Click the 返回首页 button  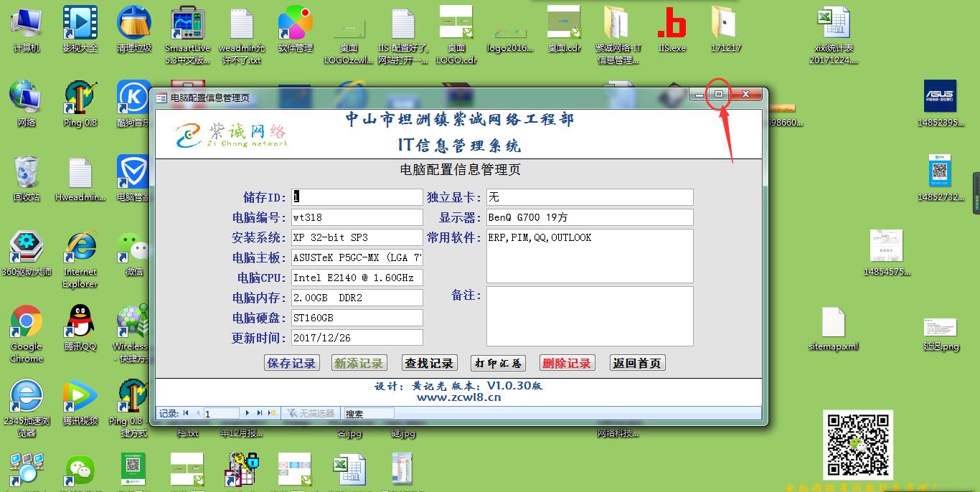point(637,363)
